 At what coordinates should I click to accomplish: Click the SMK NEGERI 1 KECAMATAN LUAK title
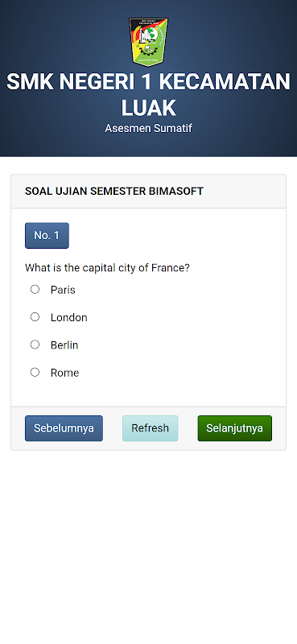148,94
